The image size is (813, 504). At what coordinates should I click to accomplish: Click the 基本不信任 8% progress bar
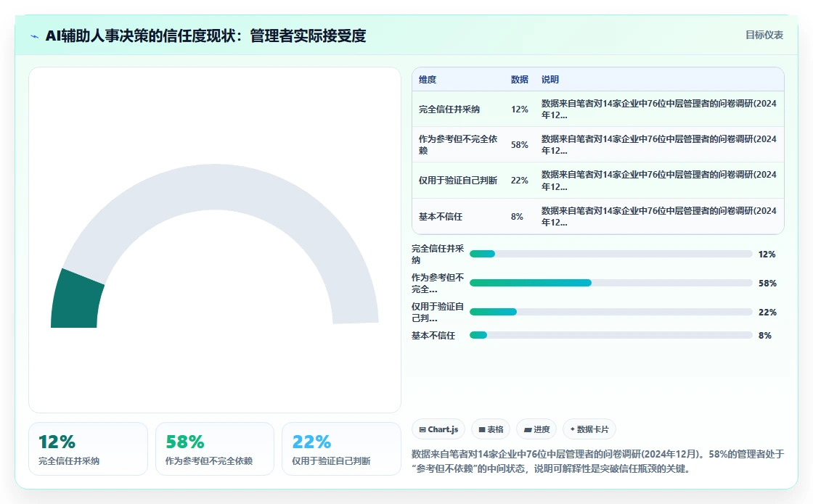click(610, 335)
